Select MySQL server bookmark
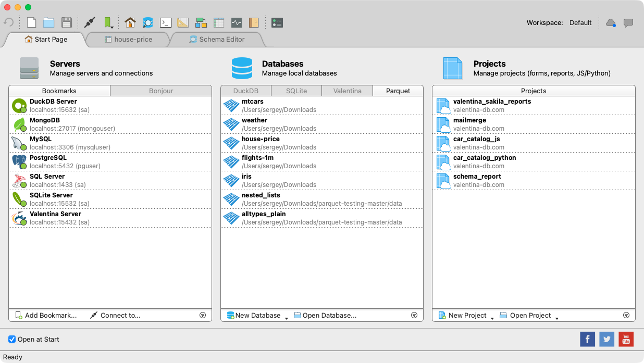The height and width of the screenshot is (363, 644). tap(110, 143)
